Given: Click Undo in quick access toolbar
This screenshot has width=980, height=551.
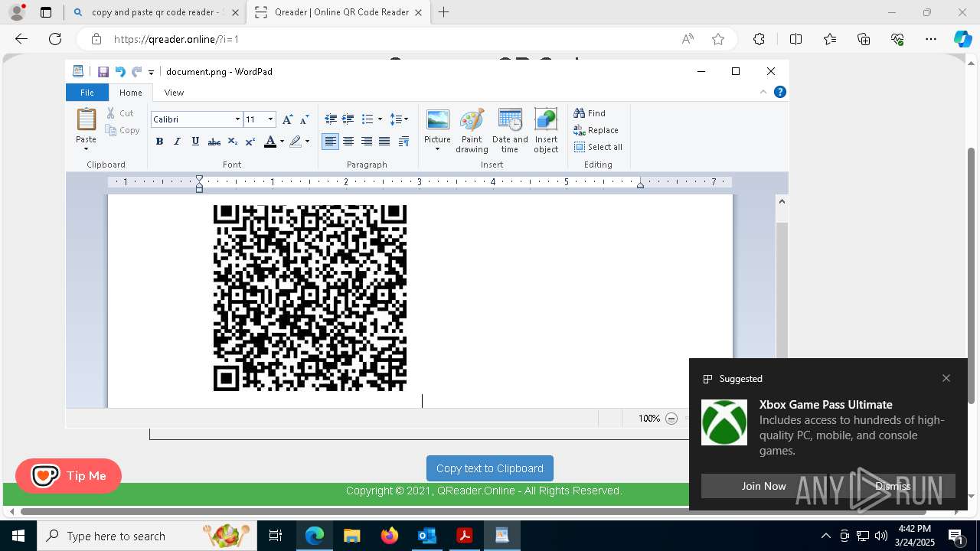Looking at the screenshot, I should [120, 72].
